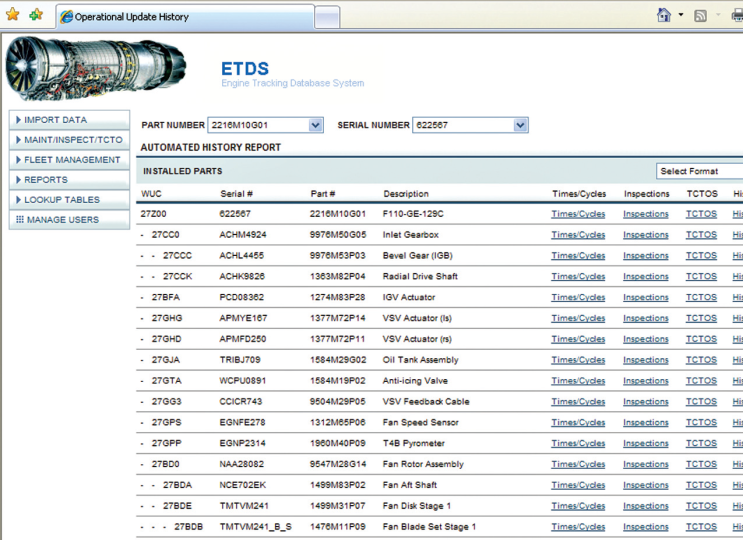Screen dimensions: 743x540
Task: Open Inspections link for Inlet Gearbox
Action: (x=646, y=235)
